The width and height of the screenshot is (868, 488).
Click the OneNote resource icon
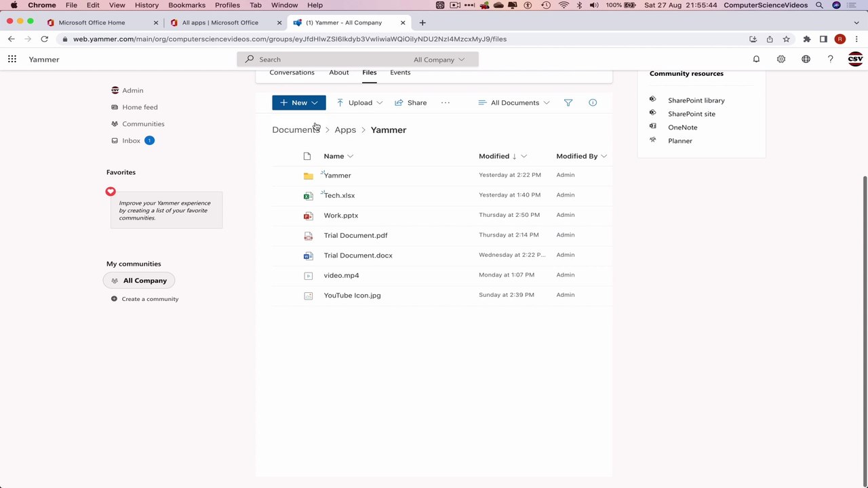653,126
